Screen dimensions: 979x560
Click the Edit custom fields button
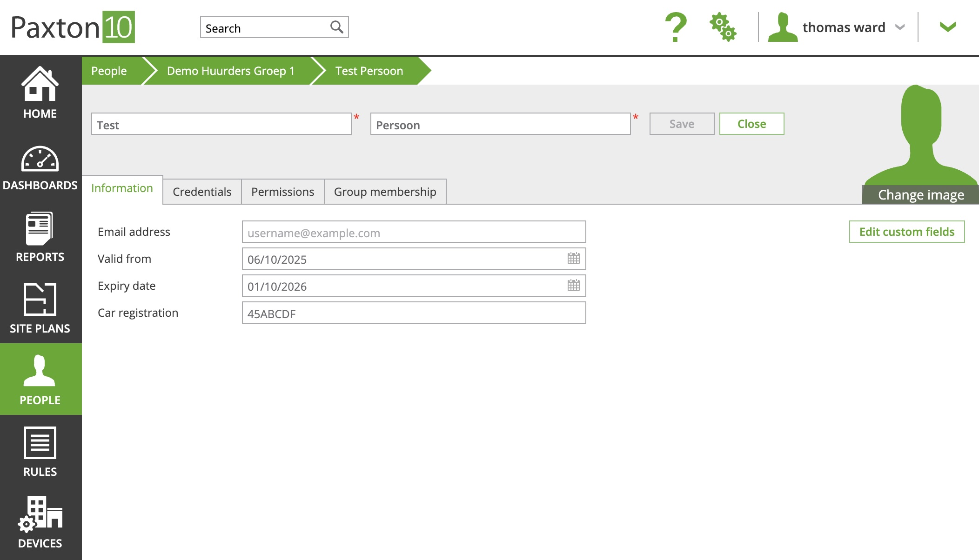point(906,232)
